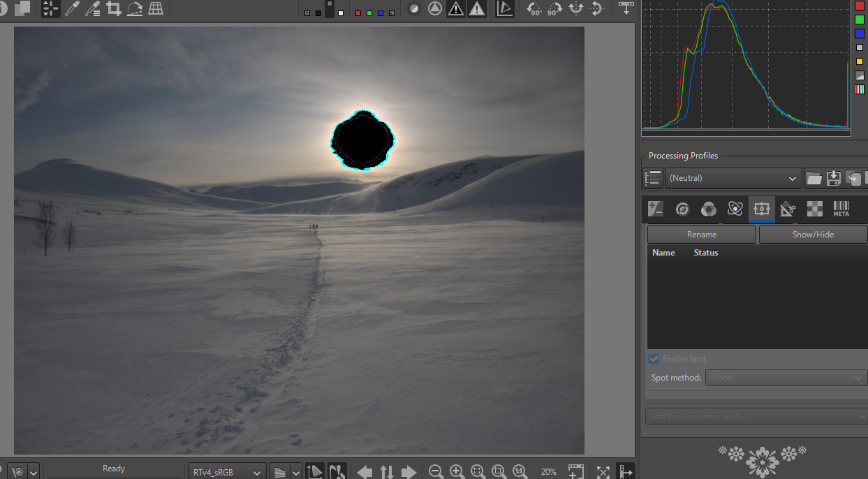Toggle highlight clipping warning
The width and height of the screenshot is (868, 479).
click(x=477, y=9)
